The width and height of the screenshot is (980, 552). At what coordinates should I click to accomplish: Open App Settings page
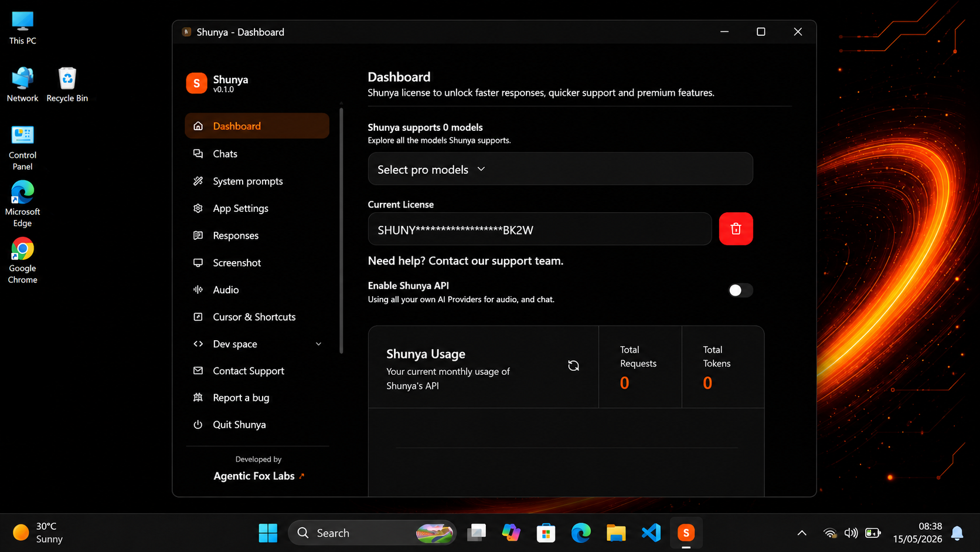coord(257,208)
